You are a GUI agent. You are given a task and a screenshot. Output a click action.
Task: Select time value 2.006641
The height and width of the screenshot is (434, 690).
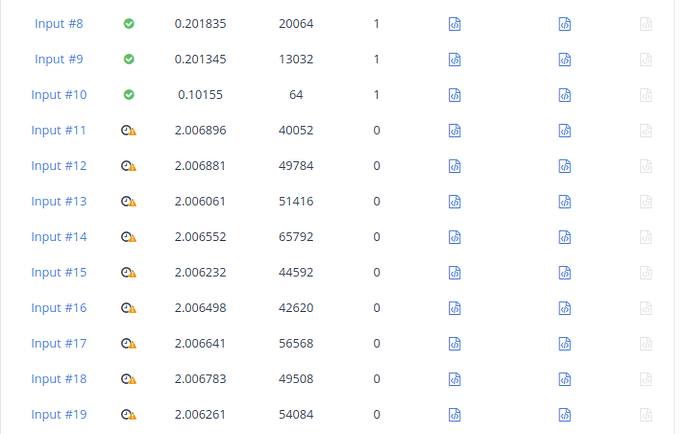(200, 343)
